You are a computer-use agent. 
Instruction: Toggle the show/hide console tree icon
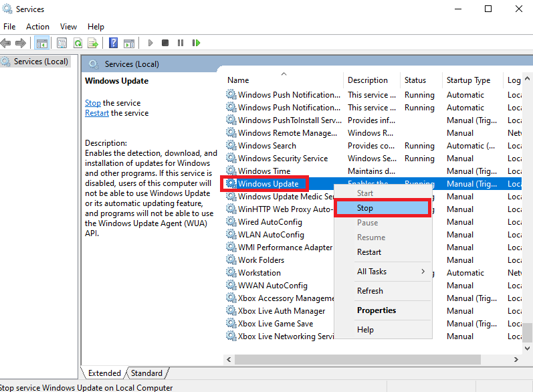(42, 43)
